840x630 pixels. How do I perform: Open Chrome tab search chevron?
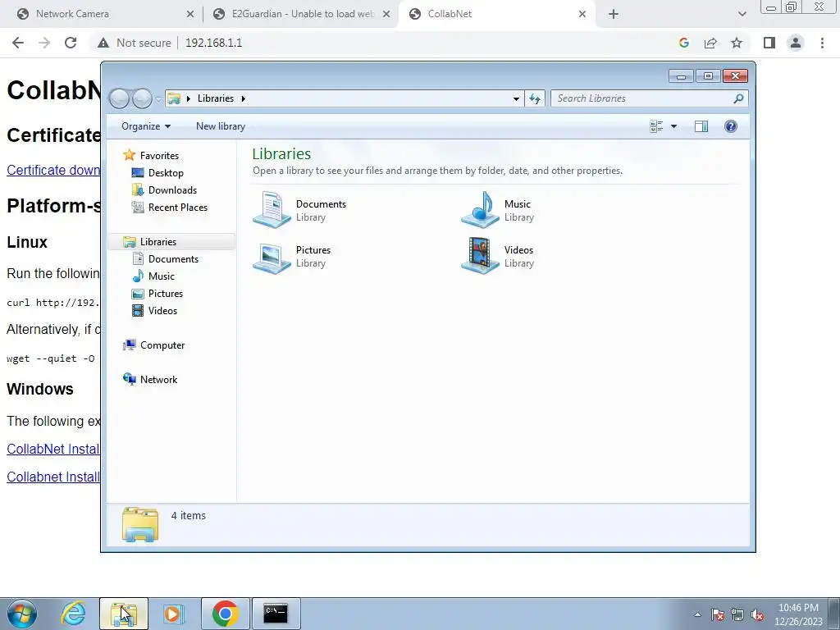(742, 14)
